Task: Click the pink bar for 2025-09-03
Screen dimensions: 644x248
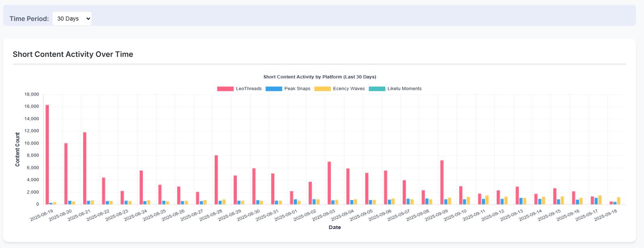Action: [329, 183]
